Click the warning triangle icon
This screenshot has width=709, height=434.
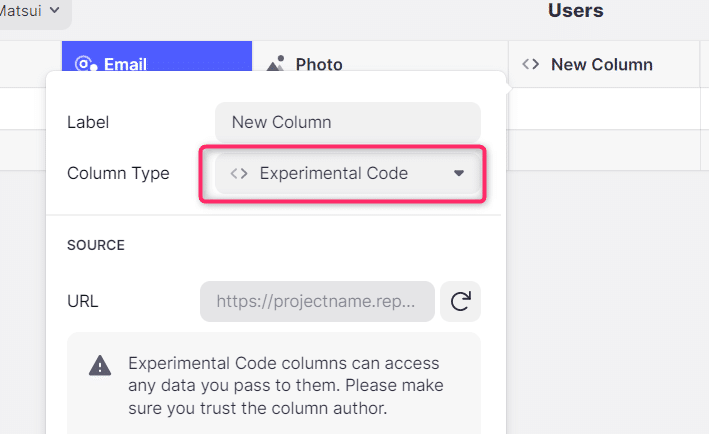point(100,365)
